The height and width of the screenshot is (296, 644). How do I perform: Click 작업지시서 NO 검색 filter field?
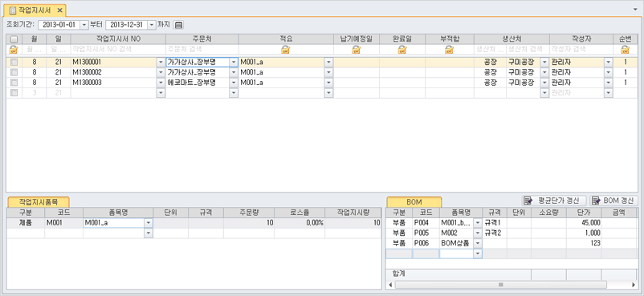pyautogui.click(x=118, y=50)
